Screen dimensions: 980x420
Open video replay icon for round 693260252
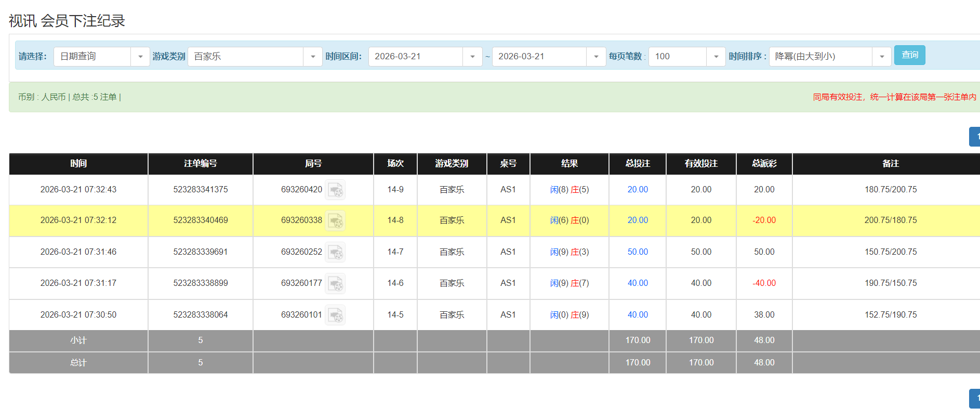[336, 253]
